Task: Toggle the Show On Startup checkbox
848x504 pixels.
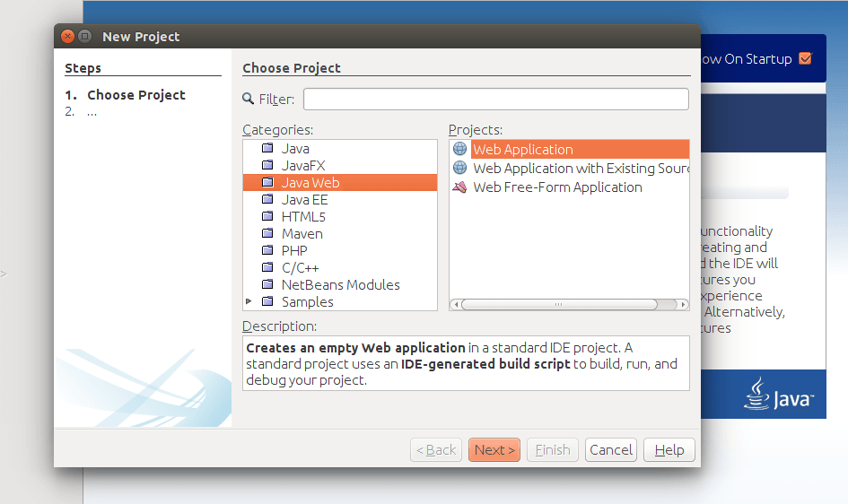Action: coord(804,59)
